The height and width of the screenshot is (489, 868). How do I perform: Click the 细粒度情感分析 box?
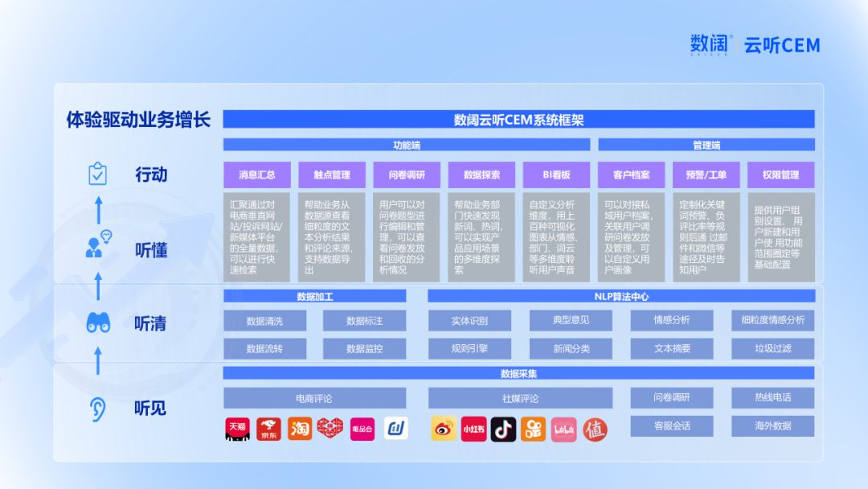tap(773, 320)
